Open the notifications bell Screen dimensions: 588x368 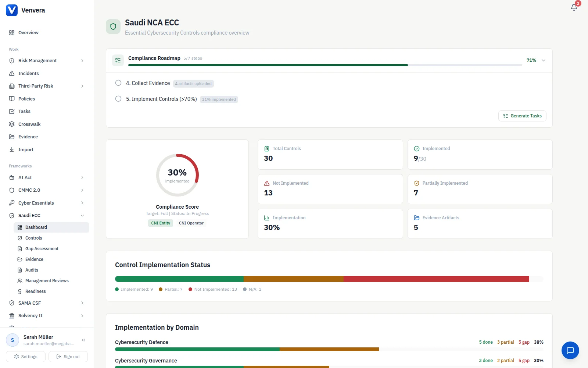coord(574,7)
